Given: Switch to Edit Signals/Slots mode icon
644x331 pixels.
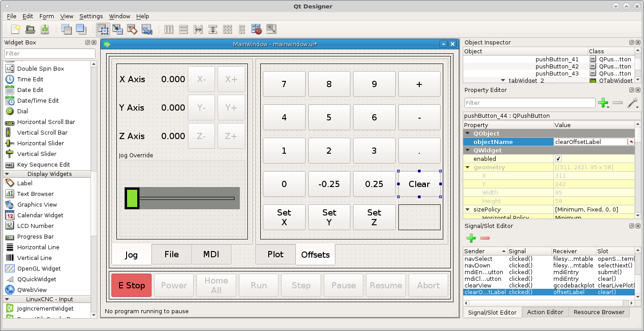Looking at the screenshot, I should coord(118,29).
